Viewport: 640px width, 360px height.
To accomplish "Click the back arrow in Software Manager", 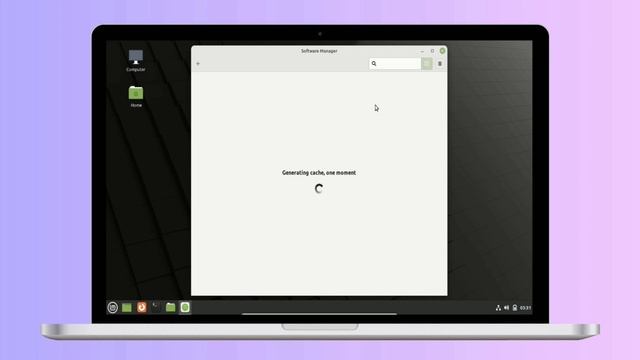I will click(198, 64).
